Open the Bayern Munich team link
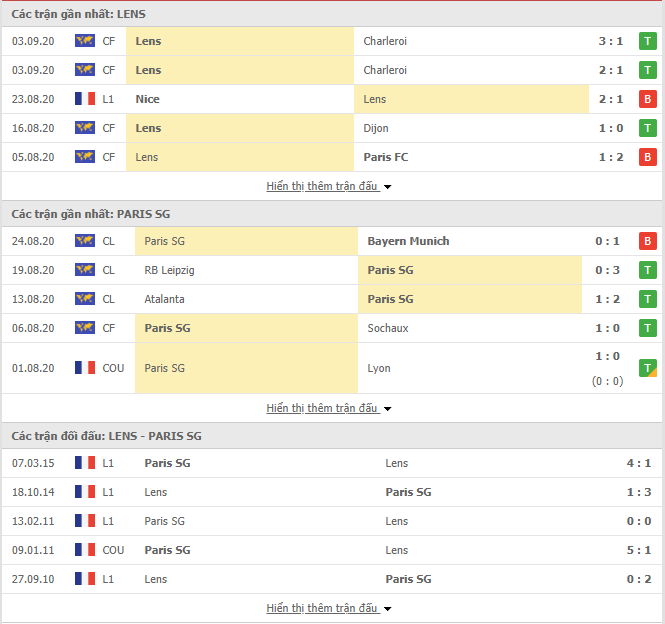Viewport: 665px width, 624px height. coord(408,241)
